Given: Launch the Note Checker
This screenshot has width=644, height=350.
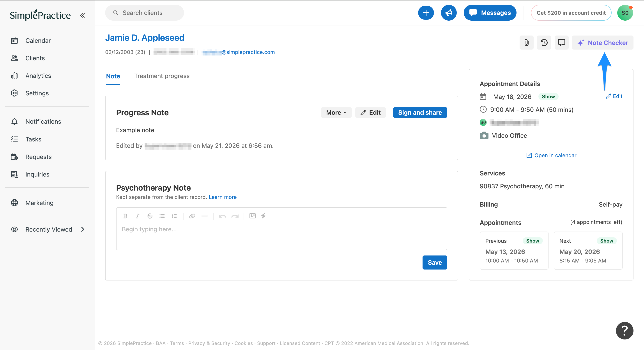Looking at the screenshot, I should pyautogui.click(x=603, y=42).
